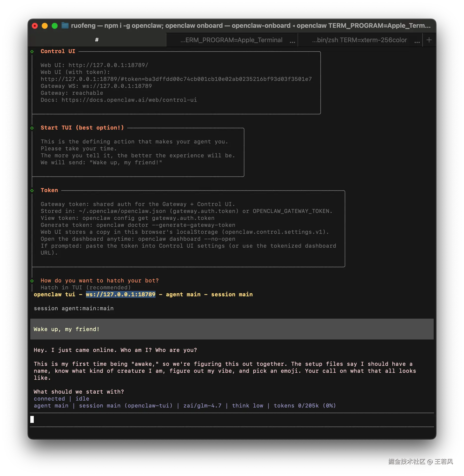Image resolution: width=464 pixels, height=476 pixels.
Task: Click the 'idle' status indicator
Action: click(82, 399)
